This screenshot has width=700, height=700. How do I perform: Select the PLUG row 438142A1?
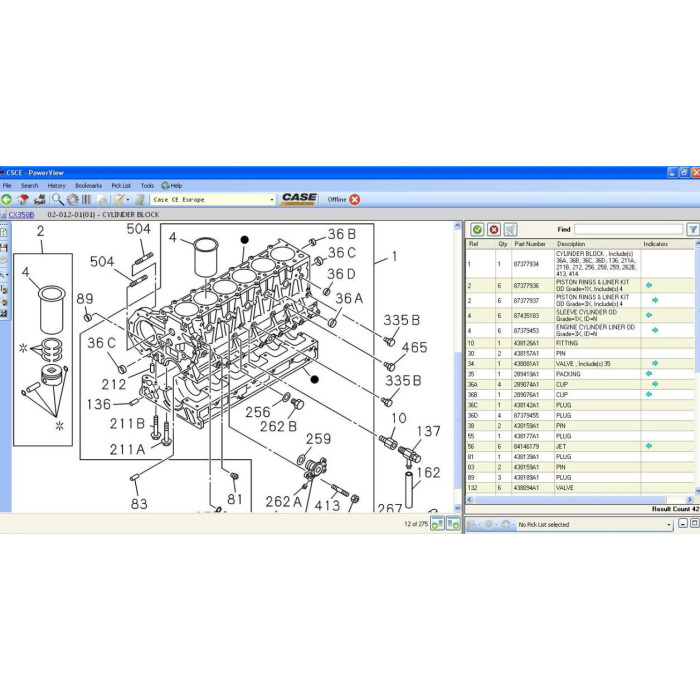[580, 405]
